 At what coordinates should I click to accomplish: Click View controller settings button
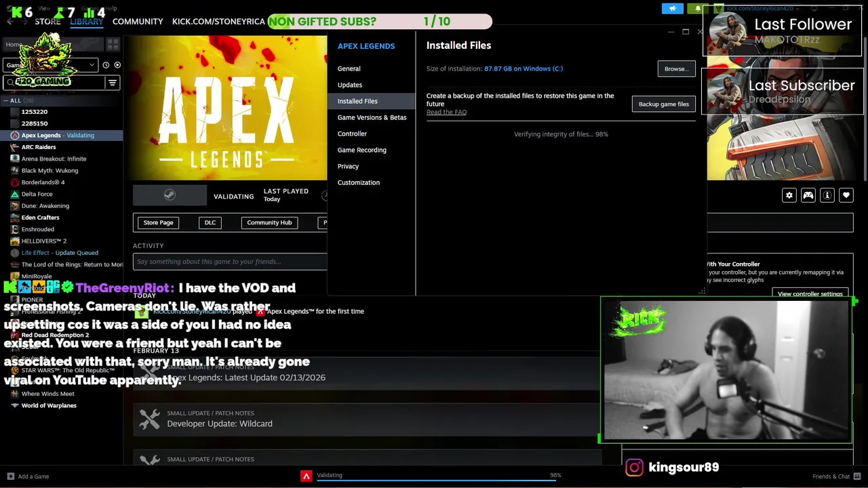[810, 293]
